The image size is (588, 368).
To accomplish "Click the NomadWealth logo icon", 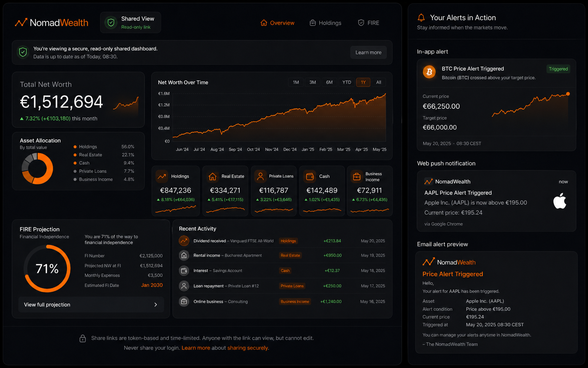I will pyautogui.click(x=21, y=23).
